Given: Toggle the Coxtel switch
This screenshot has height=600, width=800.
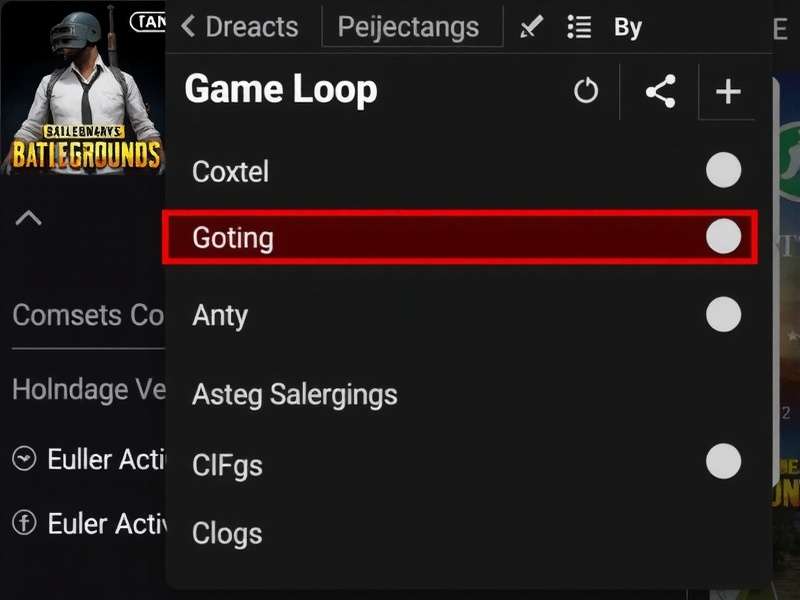Looking at the screenshot, I should click(x=723, y=170).
